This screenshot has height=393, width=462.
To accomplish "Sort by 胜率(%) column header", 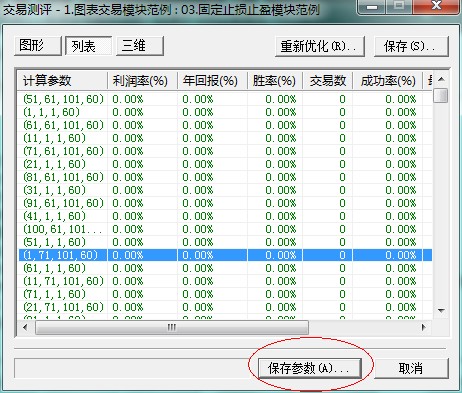I will pos(275,80).
